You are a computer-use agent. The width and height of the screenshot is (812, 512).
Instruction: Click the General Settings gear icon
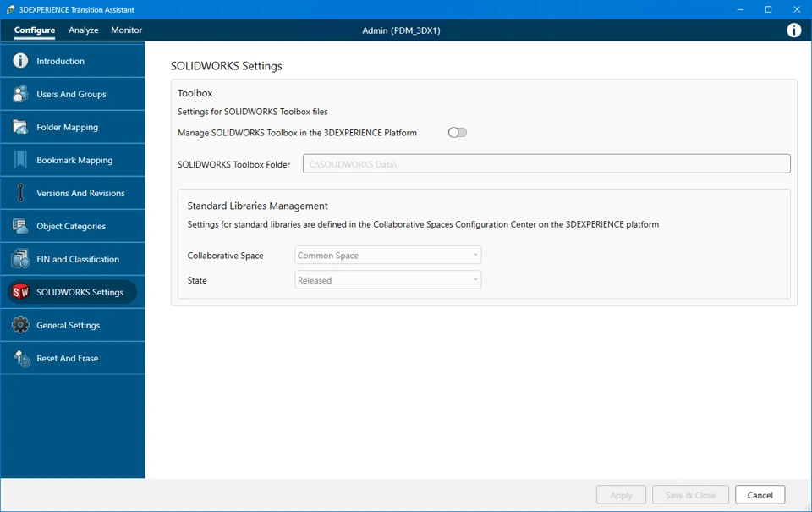click(20, 325)
